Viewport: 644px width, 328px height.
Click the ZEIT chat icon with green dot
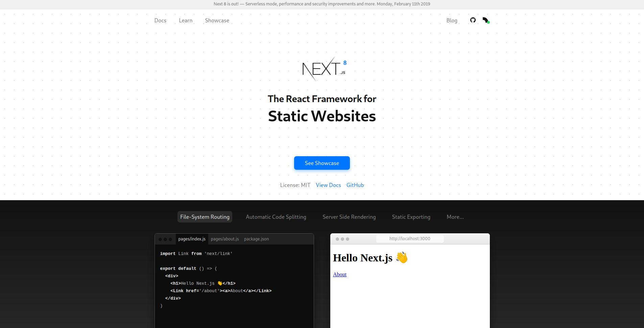coord(486,20)
